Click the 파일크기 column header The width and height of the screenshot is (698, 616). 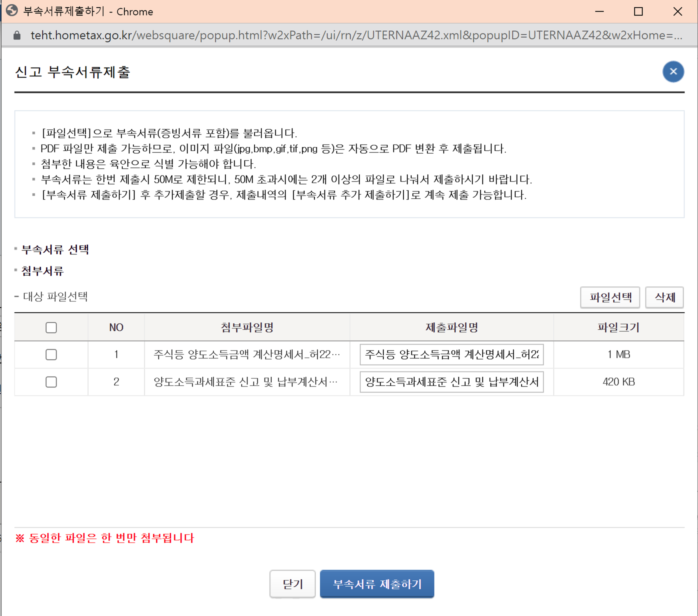pos(618,327)
